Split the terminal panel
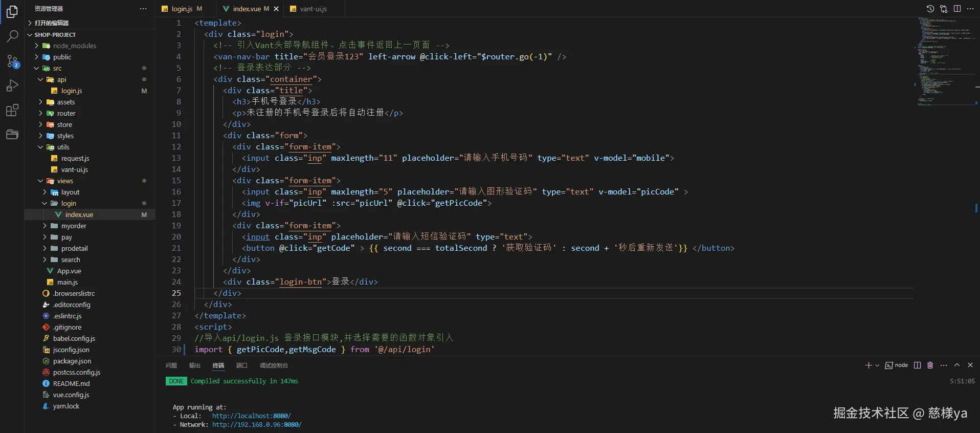The width and height of the screenshot is (980, 433). click(918, 365)
